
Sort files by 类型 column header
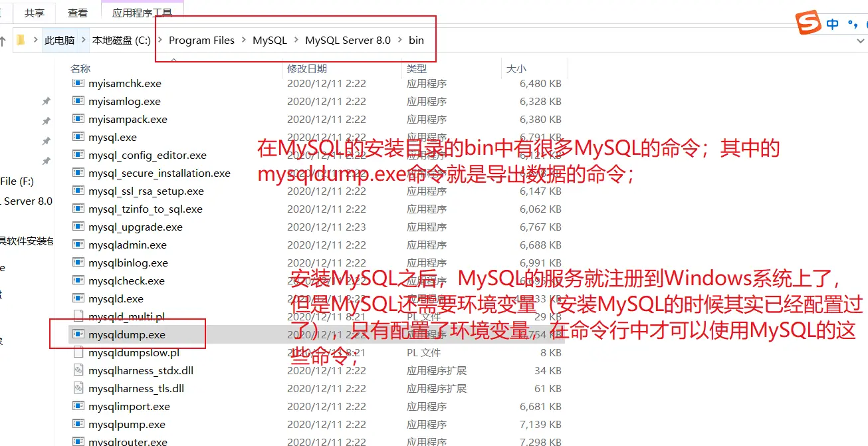[x=417, y=68]
